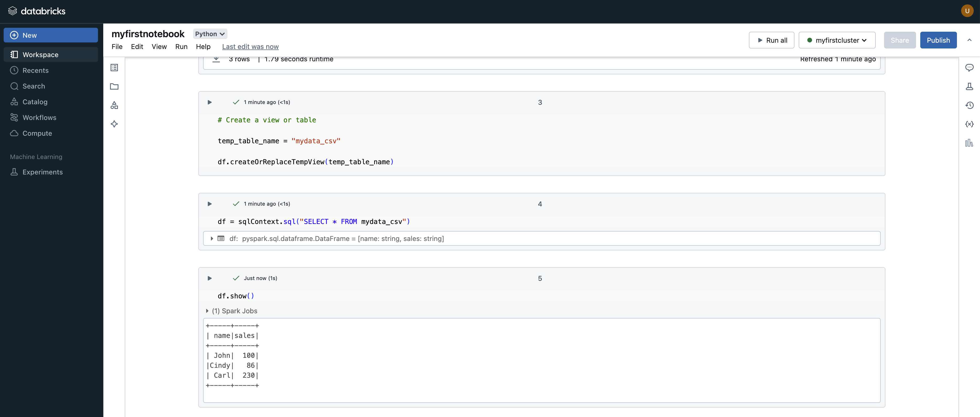Image resolution: width=980 pixels, height=417 pixels.
Task: Click the Publish button
Action: point(938,40)
